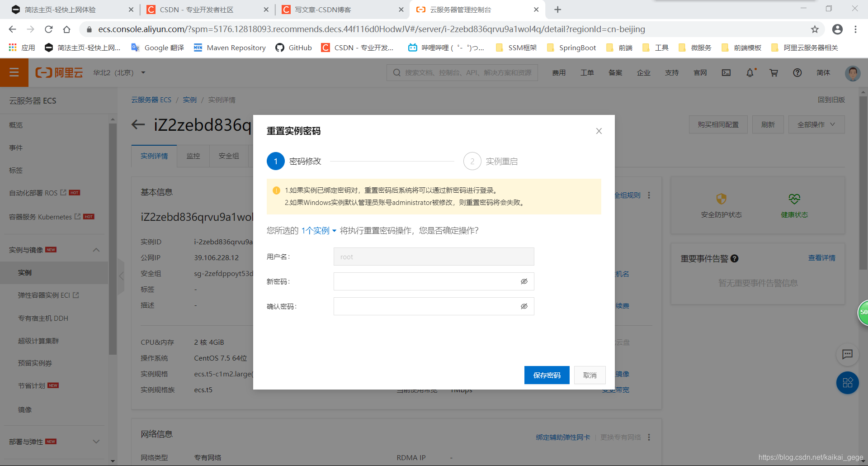The width and height of the screenshot is (868, 466).
Task: Click 刷新 button
Action: point(768,124)
